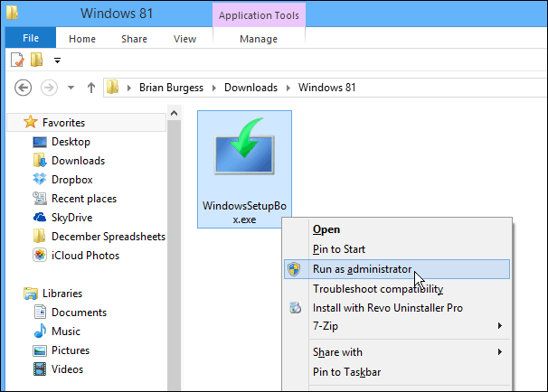Open Downloads folder icon in Favorites
This screenshot has height=392, width=548.
tap(40, 161)
